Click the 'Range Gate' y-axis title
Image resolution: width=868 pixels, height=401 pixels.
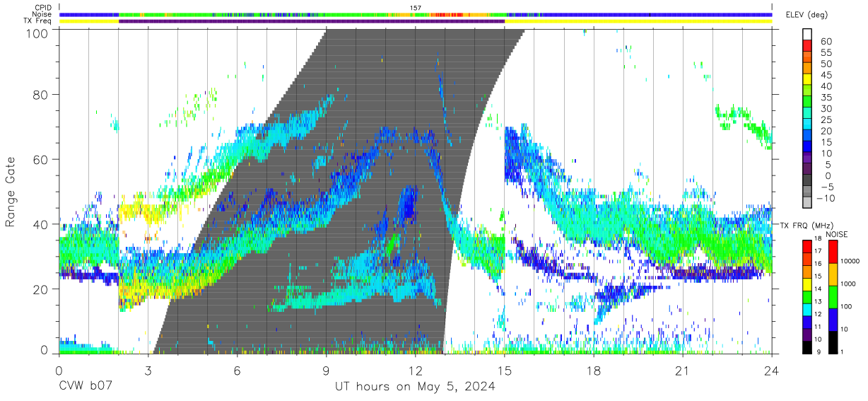click(x=11, y=192)
